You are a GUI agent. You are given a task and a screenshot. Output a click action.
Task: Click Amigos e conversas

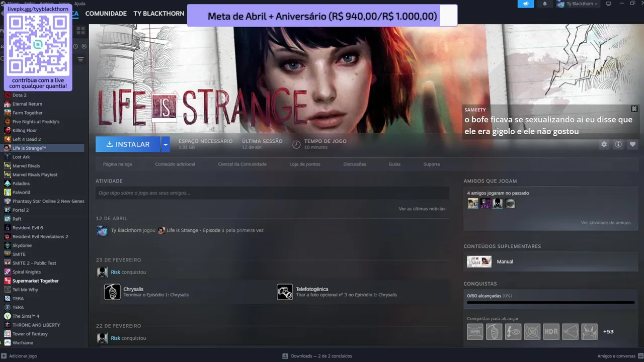[616, 356]
